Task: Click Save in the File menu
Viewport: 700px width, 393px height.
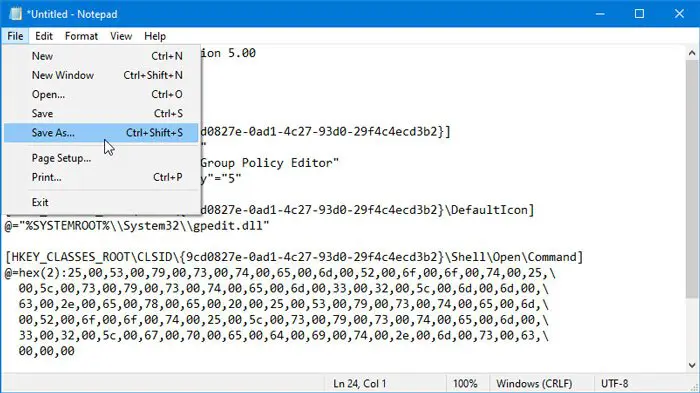Action: pyautogui.click(x=101, y=113)
